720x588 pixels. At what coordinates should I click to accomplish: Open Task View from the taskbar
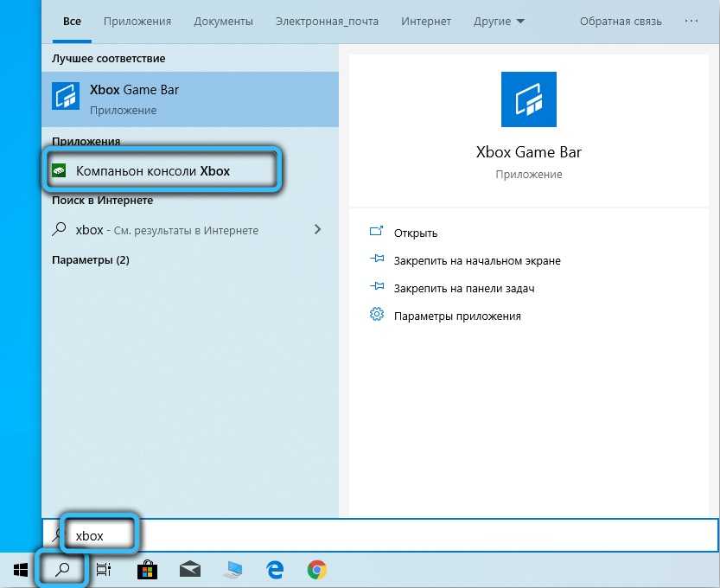(104, 570)
